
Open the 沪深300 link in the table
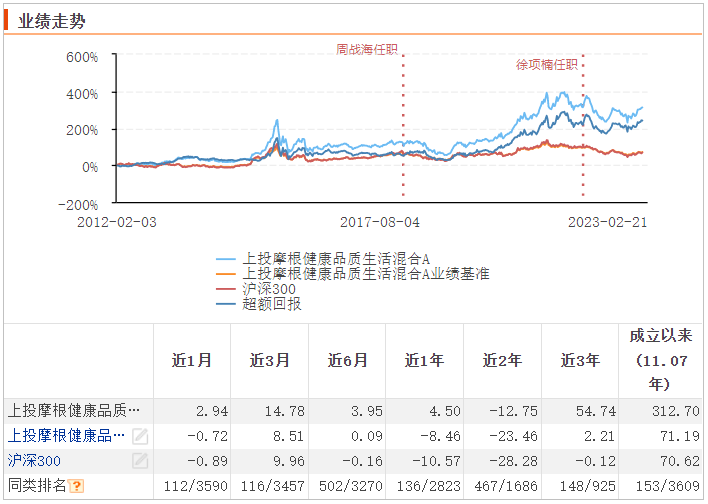click(x=34, y=461)
